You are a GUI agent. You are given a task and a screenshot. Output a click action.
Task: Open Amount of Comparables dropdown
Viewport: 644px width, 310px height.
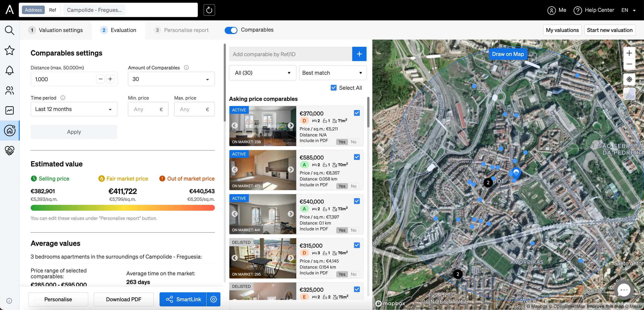171,79
